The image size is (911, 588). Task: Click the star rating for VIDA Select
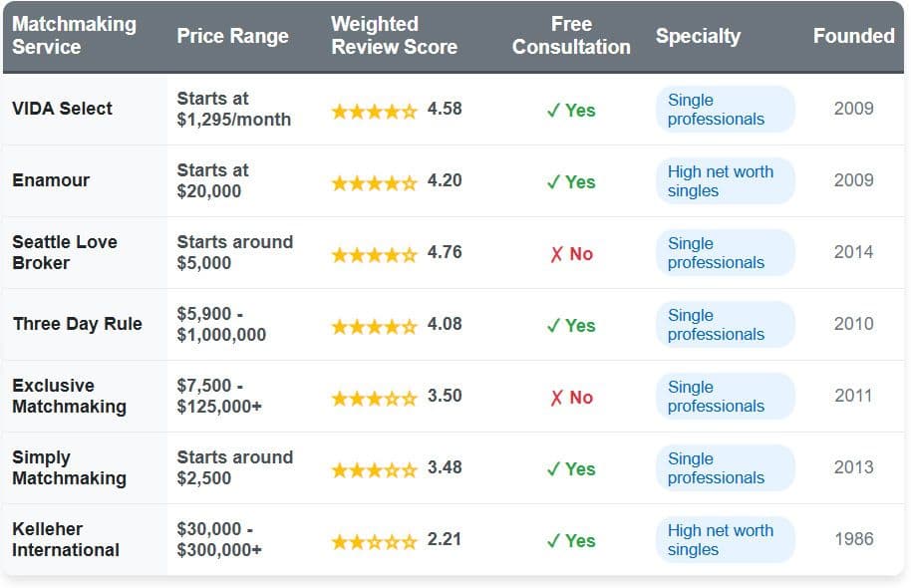(374, 111)
